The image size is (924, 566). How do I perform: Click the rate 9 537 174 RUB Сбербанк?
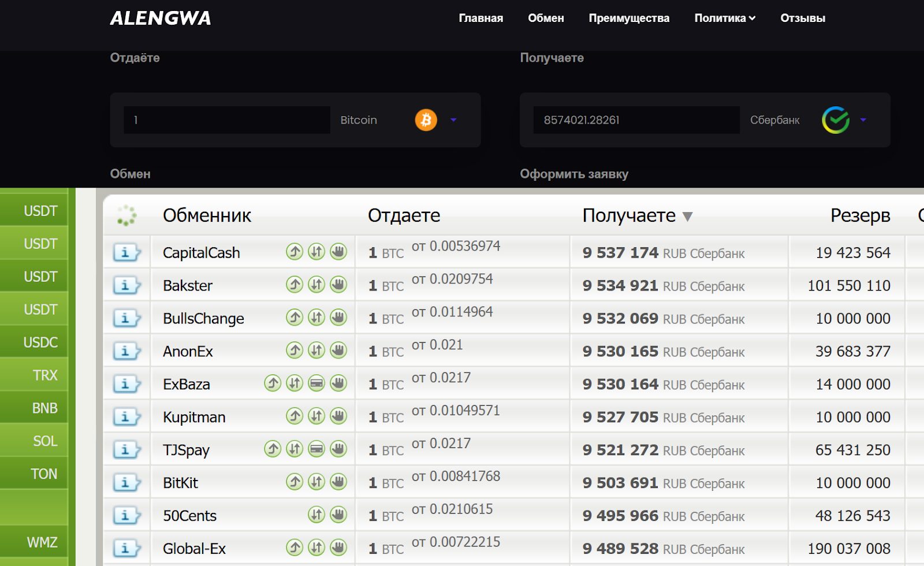click(x=664, y=253)
